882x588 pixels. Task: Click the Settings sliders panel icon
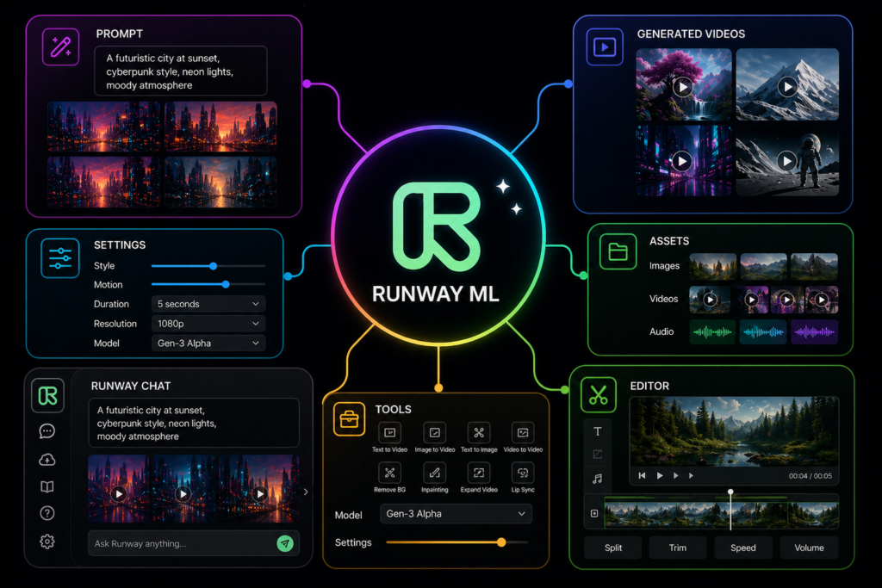(60, 258)
